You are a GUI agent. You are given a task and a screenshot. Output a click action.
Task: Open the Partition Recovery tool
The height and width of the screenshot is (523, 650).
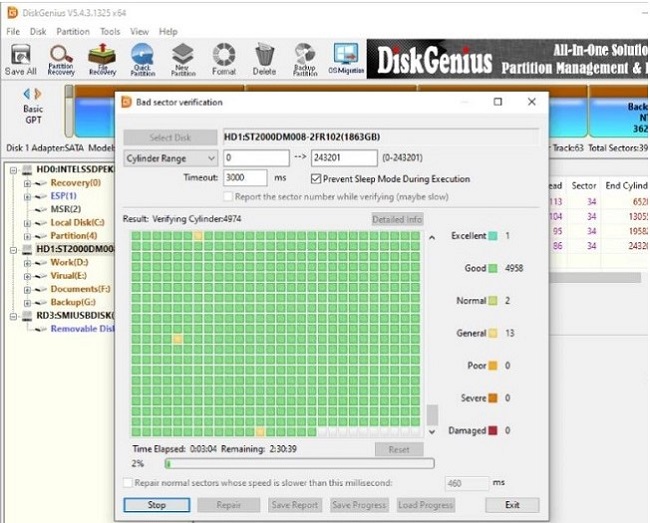(x=61, y=59)
